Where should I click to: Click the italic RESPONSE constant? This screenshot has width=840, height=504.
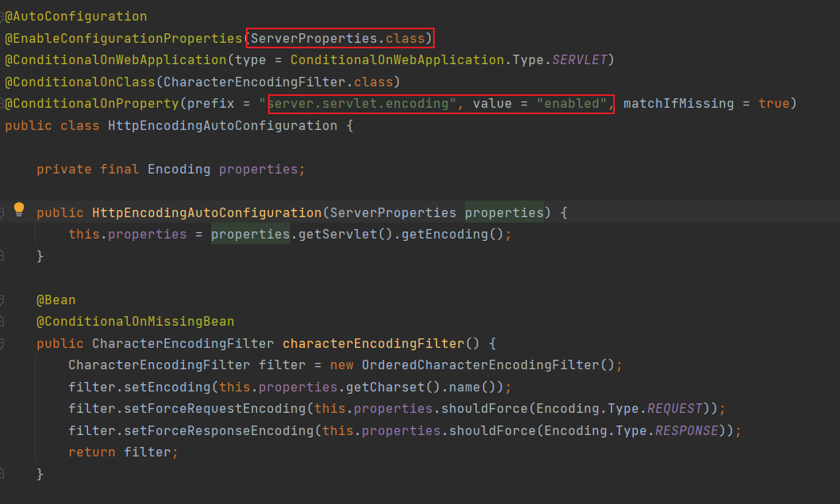(x=687, y=431)
